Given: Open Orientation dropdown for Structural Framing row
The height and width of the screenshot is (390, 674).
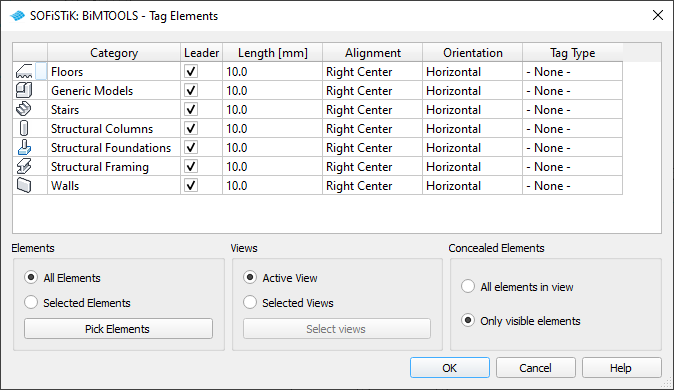Looking at the screenshot, I should coord(472,166).
